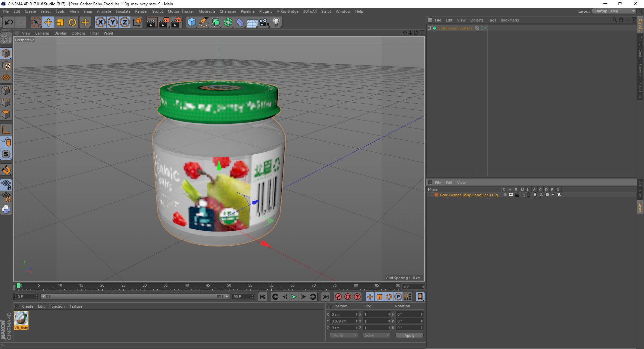This screenshot has height=349, width=644.
Task: Open the V-Ray Bridge menu
Action: click(287, 11)
